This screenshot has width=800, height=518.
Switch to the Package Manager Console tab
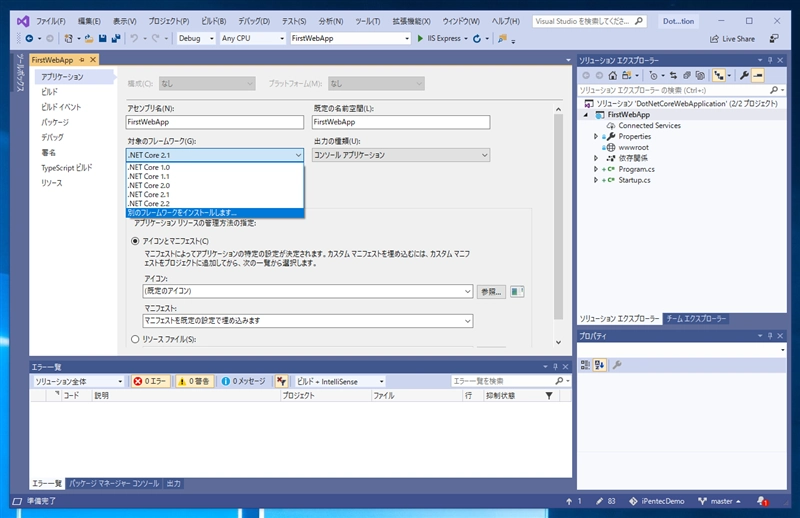[x=114, y=483]
